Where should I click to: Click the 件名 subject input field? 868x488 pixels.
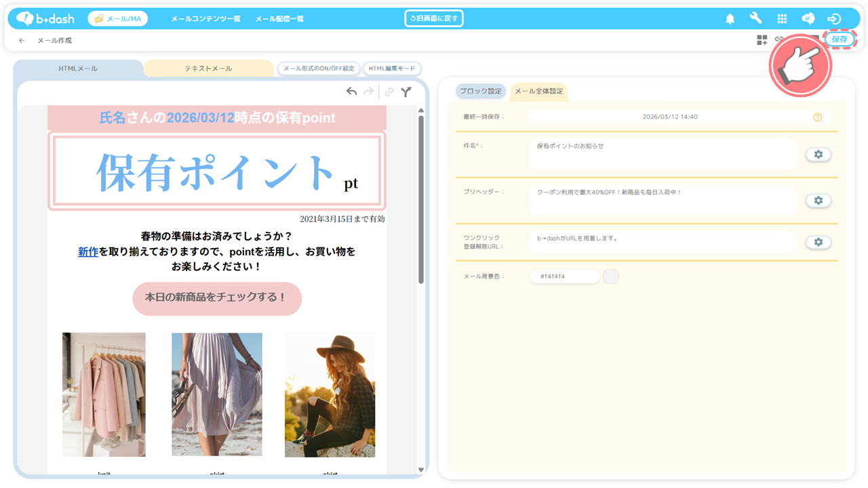661,155
